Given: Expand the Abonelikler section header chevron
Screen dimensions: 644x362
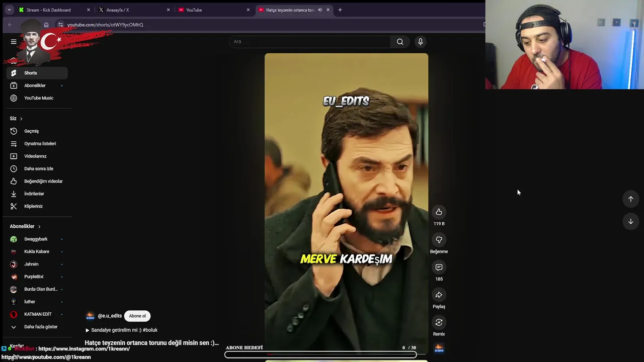Looking at the screenshot, I should point(39,227).
